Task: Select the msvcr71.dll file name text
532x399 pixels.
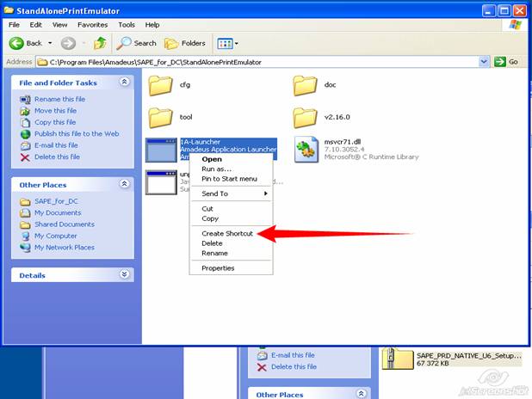Action: click(343, 142)
